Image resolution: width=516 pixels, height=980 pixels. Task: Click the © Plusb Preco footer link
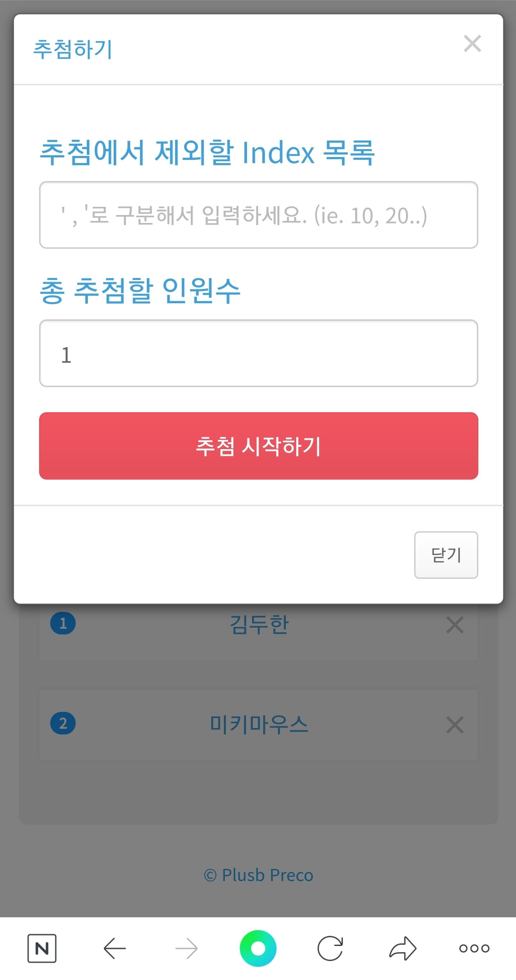pos(259,875)
